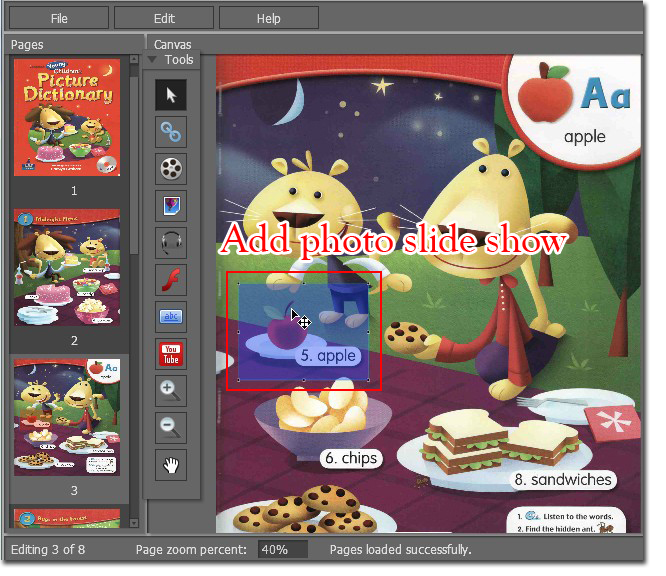Image resolution: width=666 pixels, height=576 pixels.
Task: Pick the film reel video tool
Action: [x=171, y=169]
